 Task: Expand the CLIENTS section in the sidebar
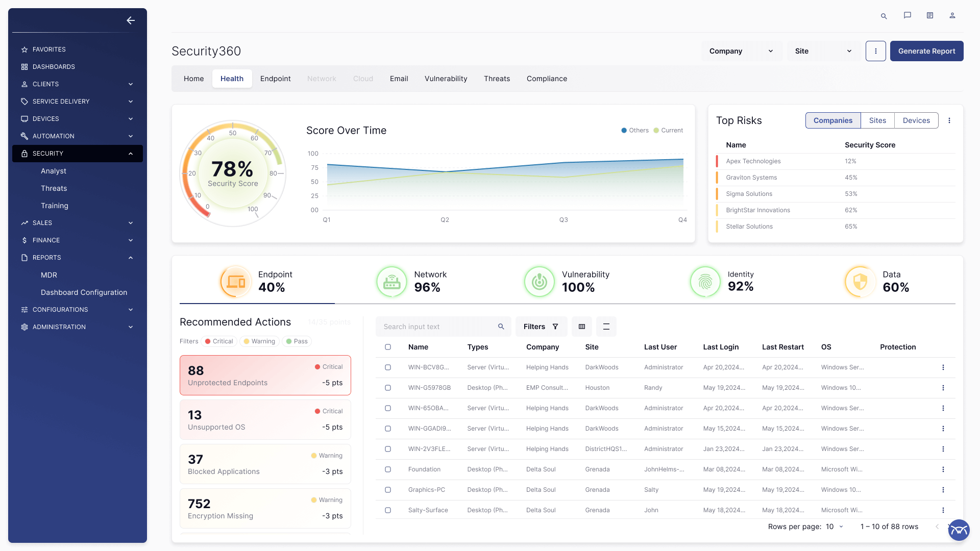point(77,84)
